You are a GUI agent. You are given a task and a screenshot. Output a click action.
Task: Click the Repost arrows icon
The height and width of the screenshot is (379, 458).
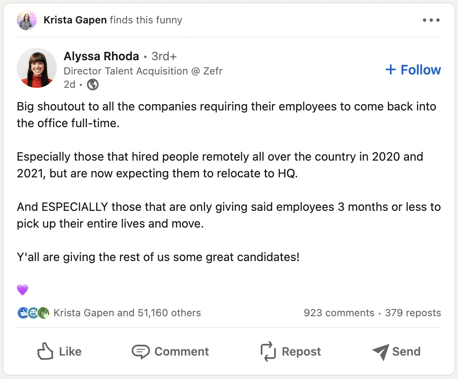[268, 351]
